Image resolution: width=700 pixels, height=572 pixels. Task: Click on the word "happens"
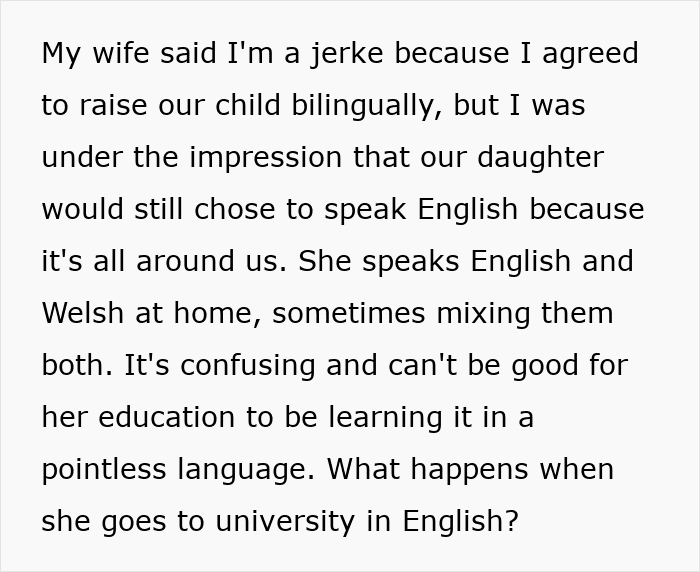click(486, 469)
